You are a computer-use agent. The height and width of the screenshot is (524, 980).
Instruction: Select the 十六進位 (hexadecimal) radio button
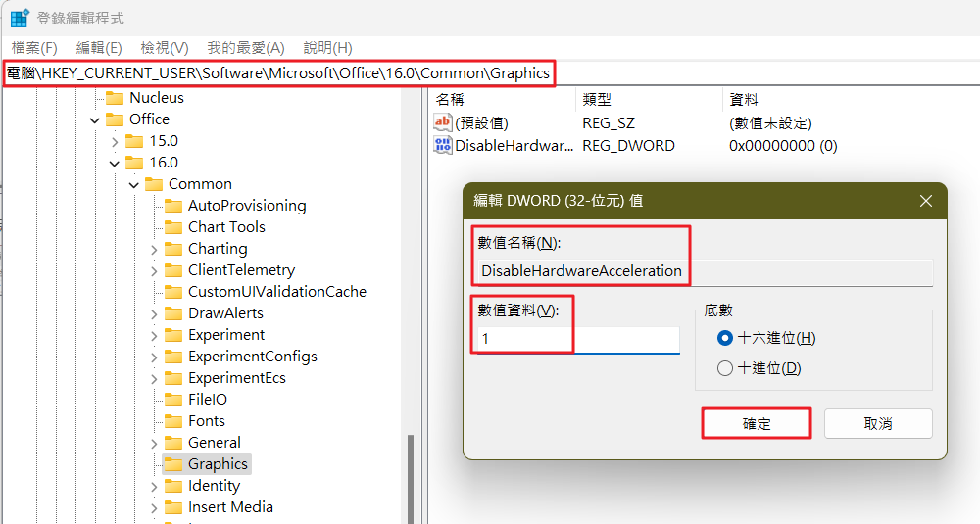(725, 338)
